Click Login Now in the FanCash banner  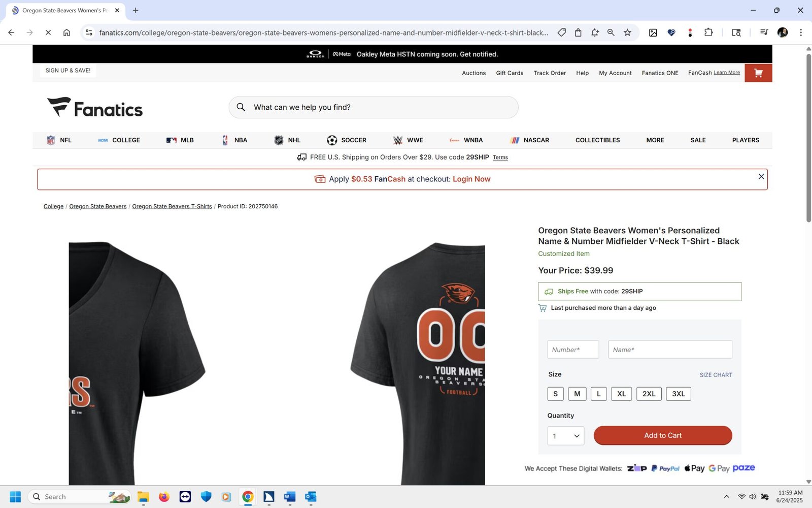pyautogui.click(x=471, y=179)
